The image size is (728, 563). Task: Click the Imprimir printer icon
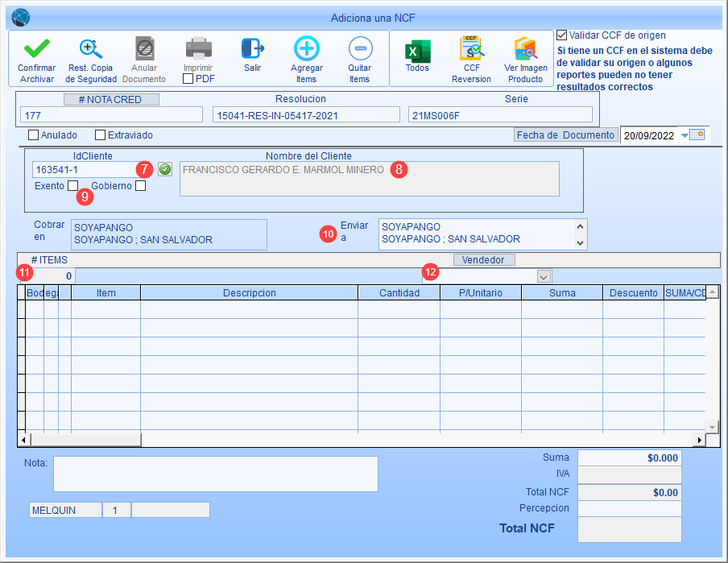tap(199, 48)
